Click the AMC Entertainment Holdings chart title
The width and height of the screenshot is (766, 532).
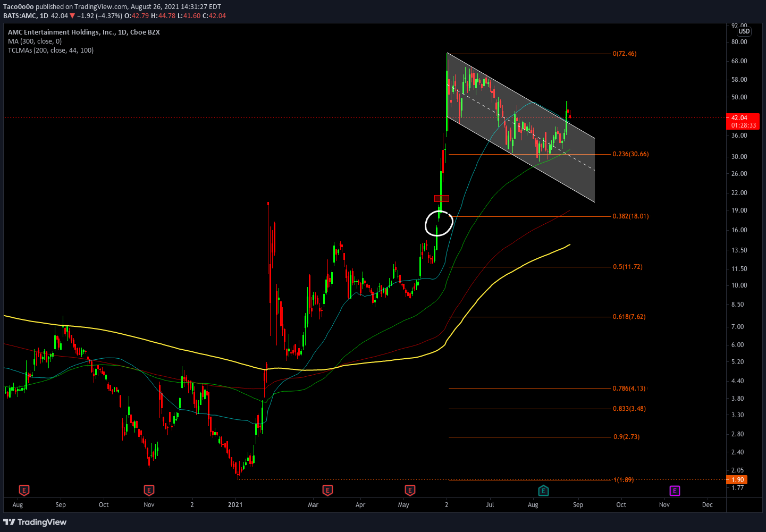pos(84,32)
